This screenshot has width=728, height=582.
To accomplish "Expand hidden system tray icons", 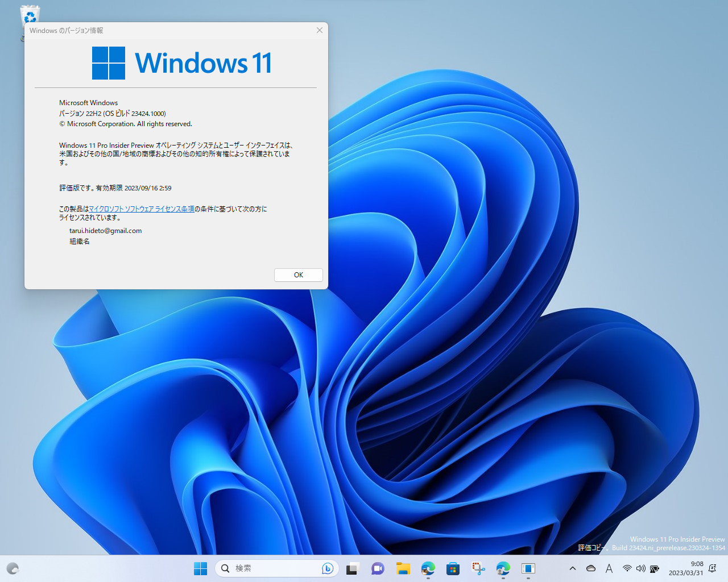I will point(573,568).
